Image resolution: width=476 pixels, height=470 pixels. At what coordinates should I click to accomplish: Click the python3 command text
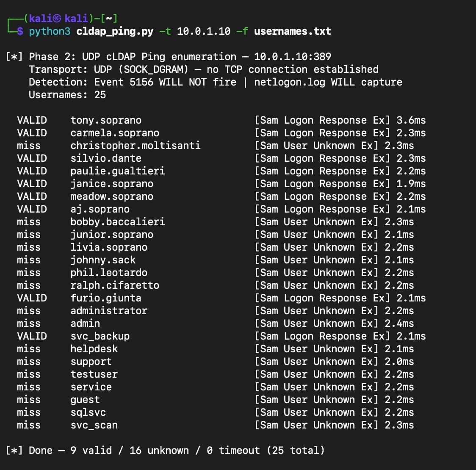(50, 32)
